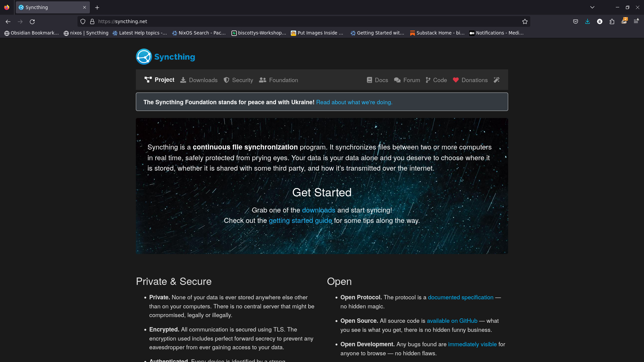Screen dimensions: 644x362
Task: Click the Security shield icon in navbar
Action: [226, 80]
